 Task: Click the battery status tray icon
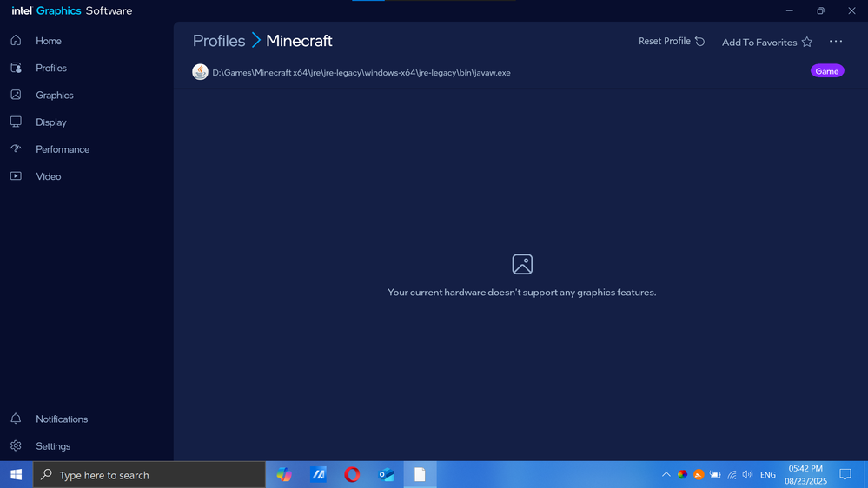715,475
